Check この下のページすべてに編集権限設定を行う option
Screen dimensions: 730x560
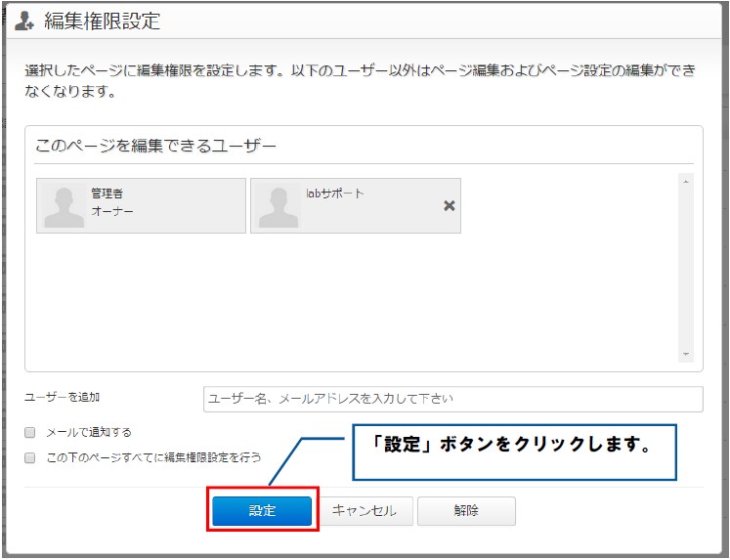29,457
